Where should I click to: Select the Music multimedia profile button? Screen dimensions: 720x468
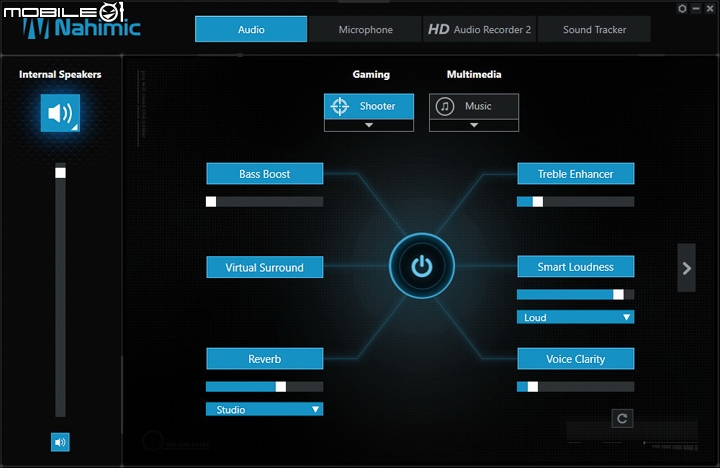coord(474,107)
